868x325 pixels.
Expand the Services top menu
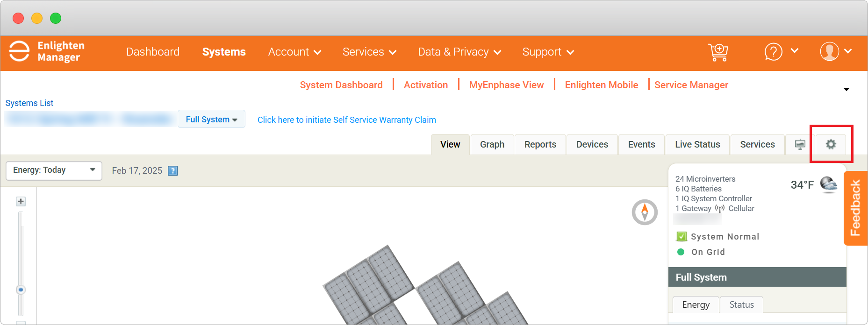pyautogui.click(x=369, y=52)
